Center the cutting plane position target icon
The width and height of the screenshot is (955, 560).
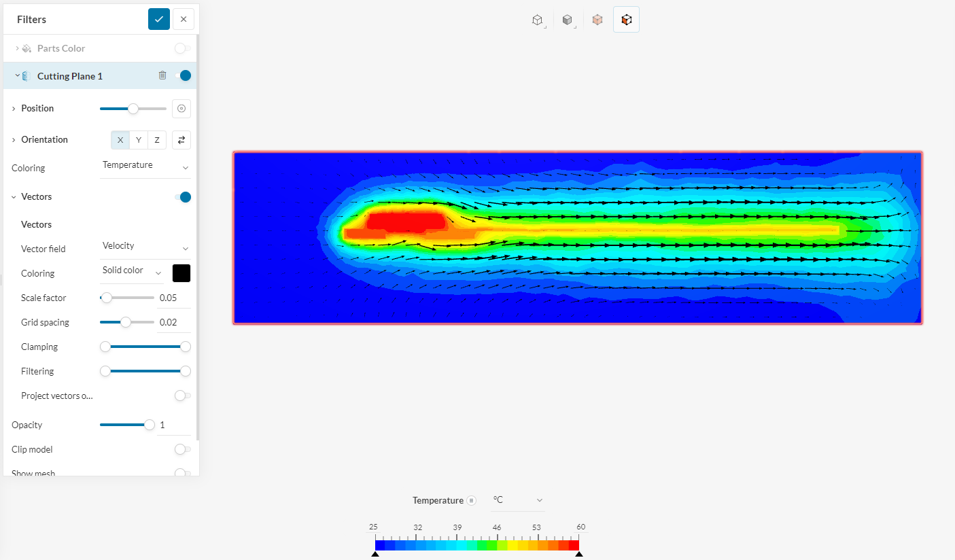pyautogui.click(x=181, y=109)
